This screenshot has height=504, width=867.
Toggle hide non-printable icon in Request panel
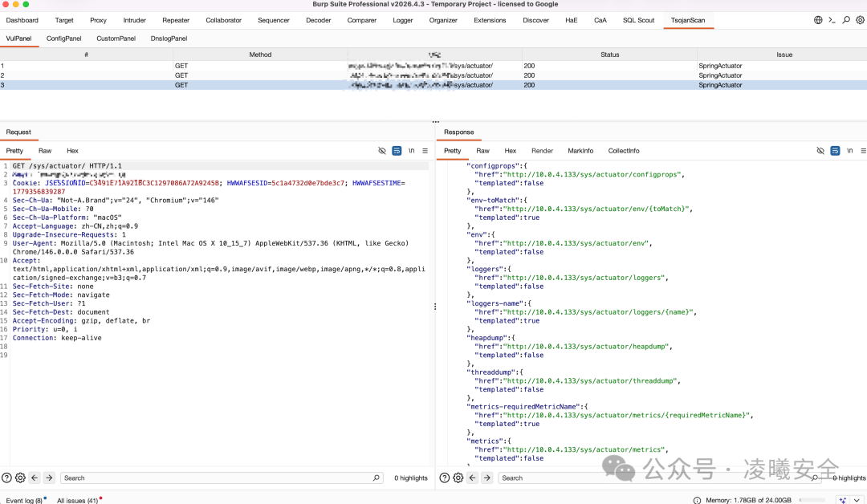[x=382, y=151]
